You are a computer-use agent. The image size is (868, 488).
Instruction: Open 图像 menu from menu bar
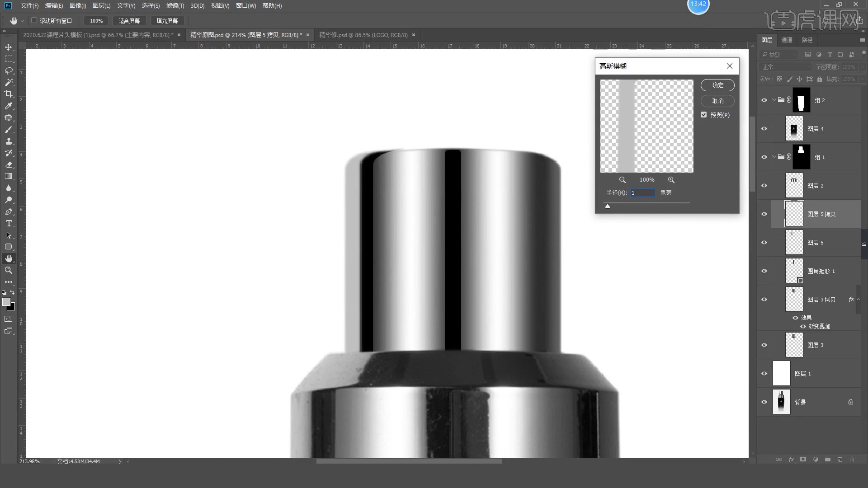(x=76, y=5)
